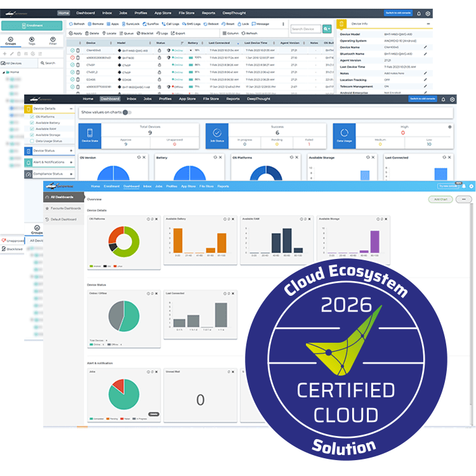This screenshot has width=476, height=476.
Task: Click the Enrollment button
Action: point(30,26)
